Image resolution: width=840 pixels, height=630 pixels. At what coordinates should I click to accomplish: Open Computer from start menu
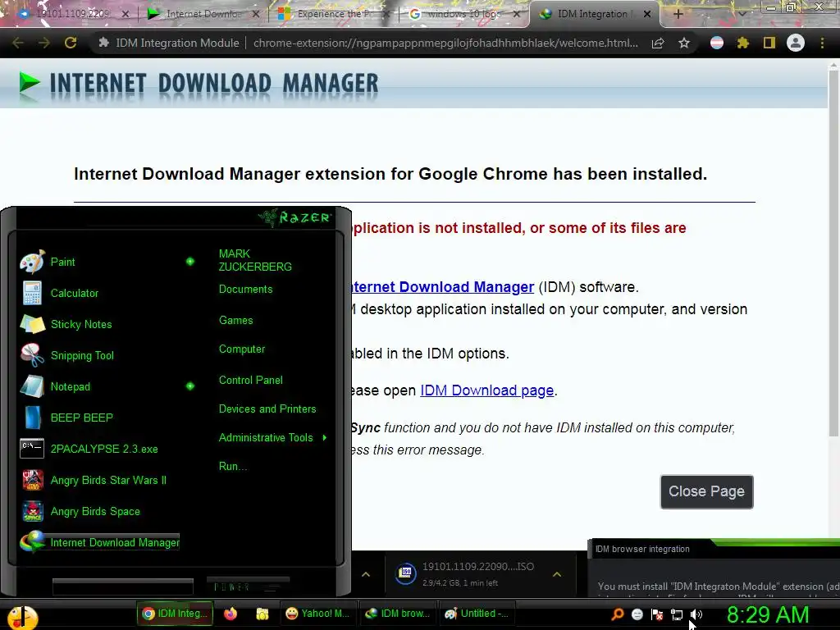pos(242,349)
